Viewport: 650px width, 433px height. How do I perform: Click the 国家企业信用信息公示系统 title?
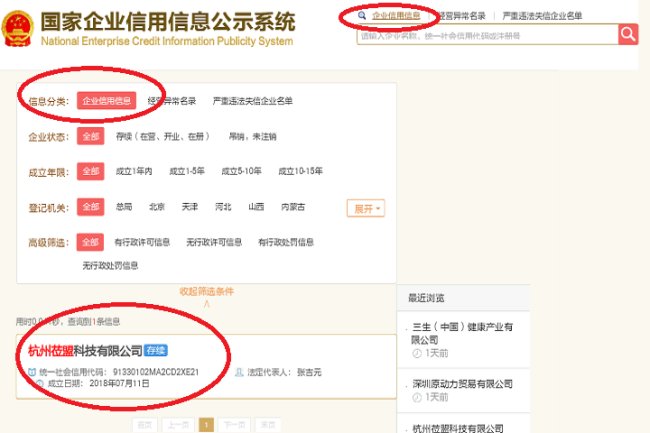coord(168,21)
